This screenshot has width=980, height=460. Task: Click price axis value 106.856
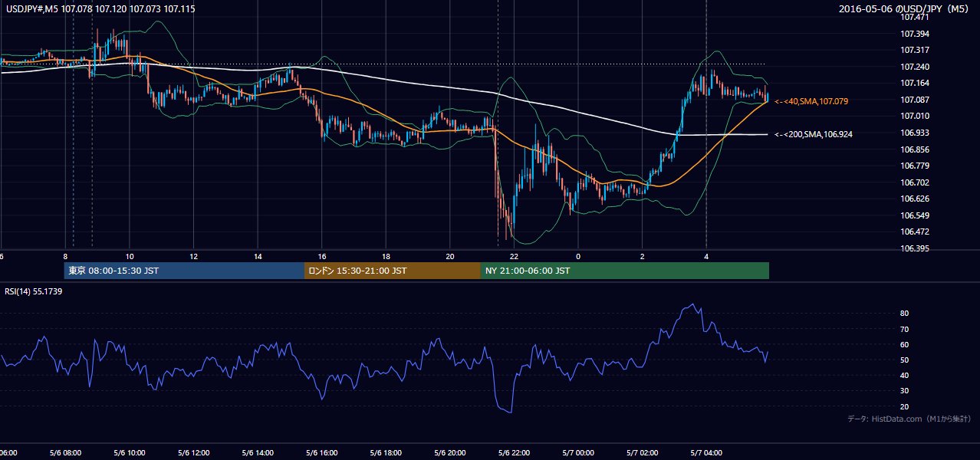coord(915,149)
